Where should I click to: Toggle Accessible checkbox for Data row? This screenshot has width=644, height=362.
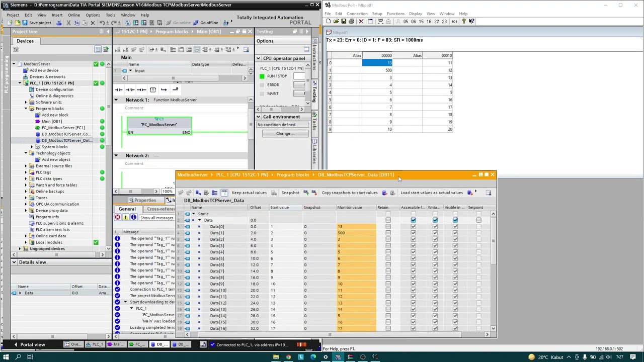click(413, 220)
